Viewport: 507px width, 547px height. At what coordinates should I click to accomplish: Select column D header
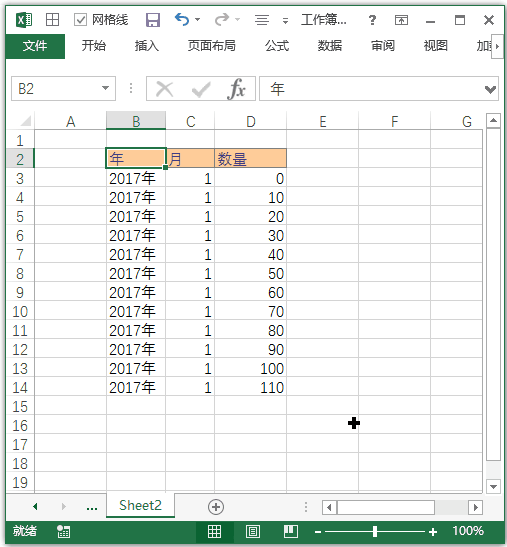coord(251,121)
